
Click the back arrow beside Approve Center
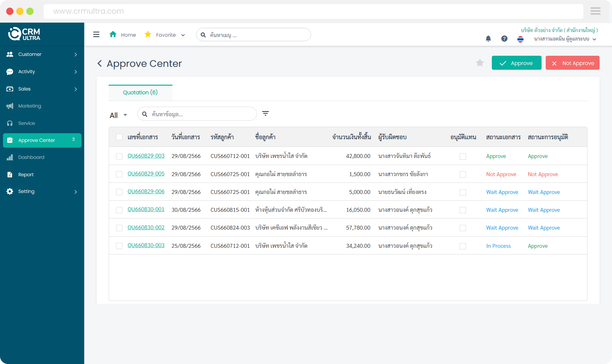pyautogui.click(x=100, y=63)
